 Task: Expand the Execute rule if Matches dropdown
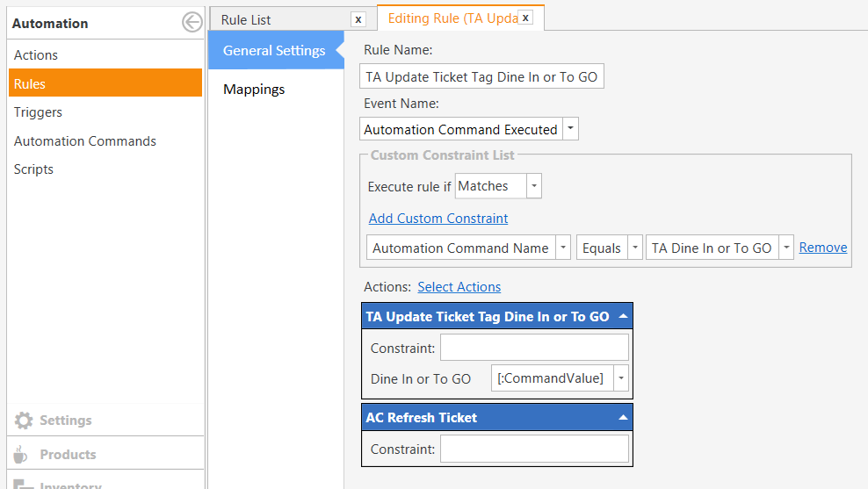[x=533, y=186]
